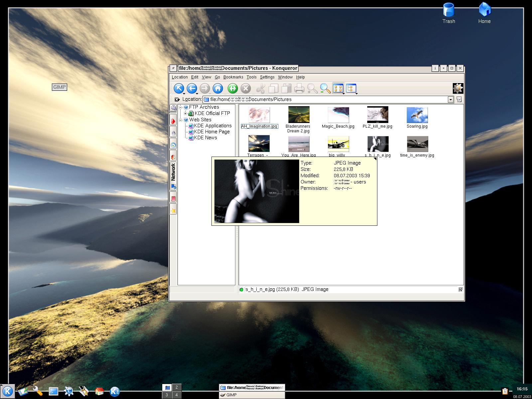532x399 pixels.
Task: Launch the Konsole terminal panel icon
Action: click(53, 391)
